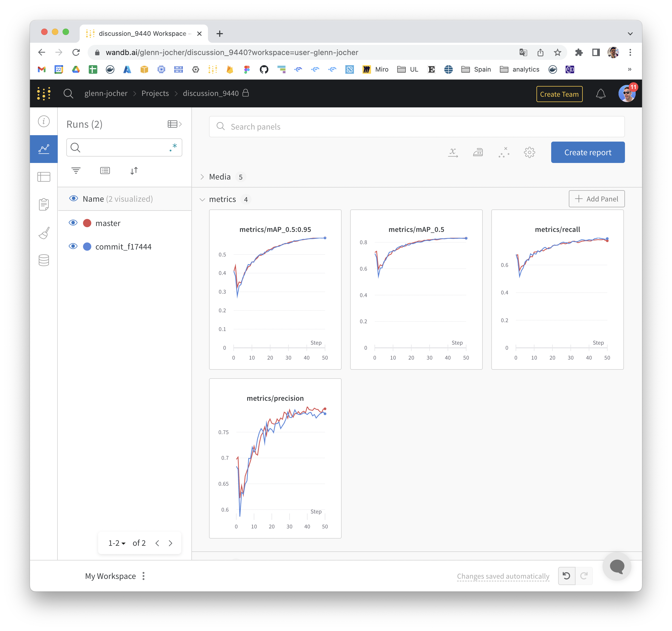Screen dimensions: 672x631
Task: Toggle visibility of all runs by Name
Action: (x=73, y=198)
